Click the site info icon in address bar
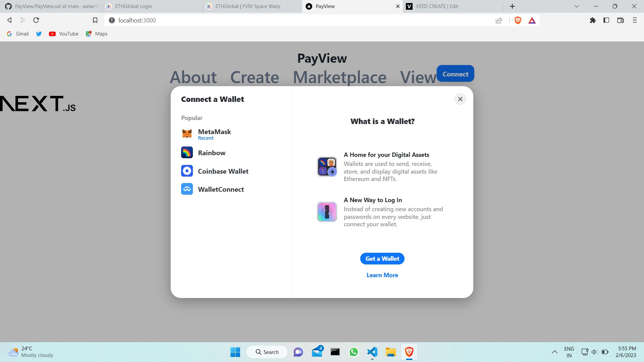The image size is (644, 362). (112, 20)
